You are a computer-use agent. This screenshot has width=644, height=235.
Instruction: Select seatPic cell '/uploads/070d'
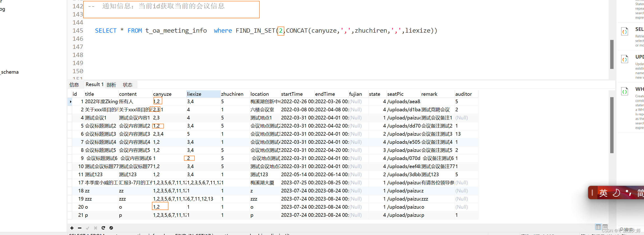click(x=403, y=158)
